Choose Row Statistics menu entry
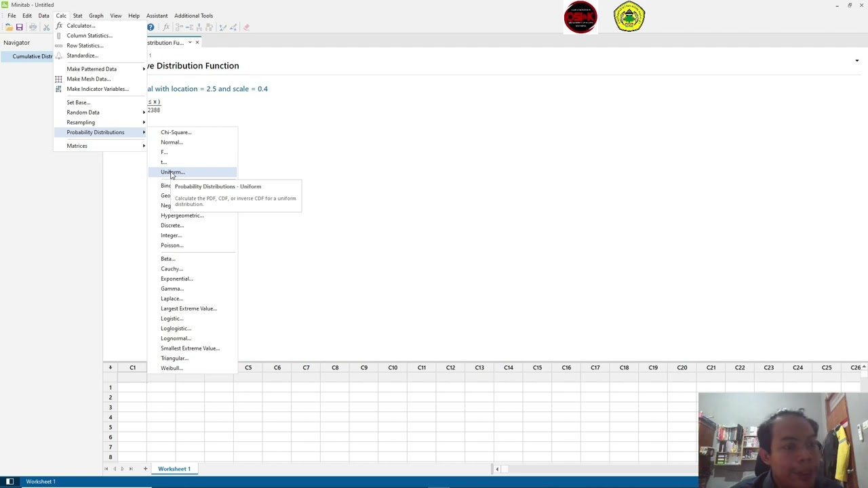868x488 pixels. pos(100,45)
